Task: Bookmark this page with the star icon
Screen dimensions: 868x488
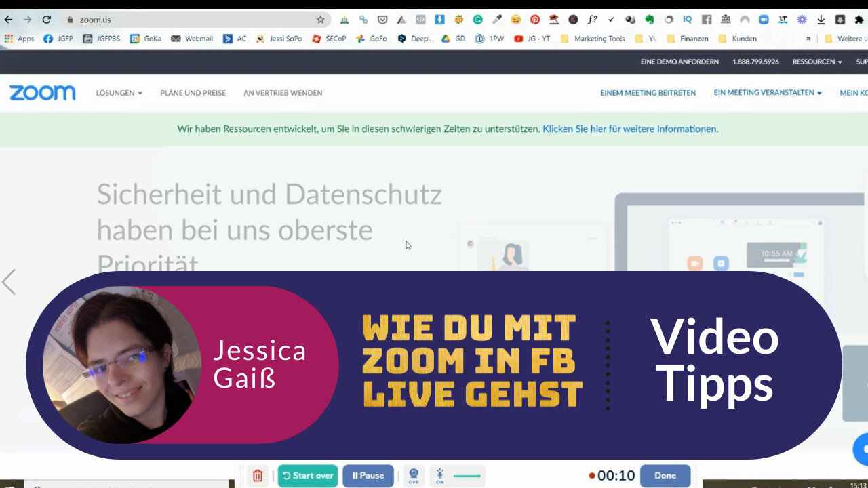Action: click(x=321, y=20)
